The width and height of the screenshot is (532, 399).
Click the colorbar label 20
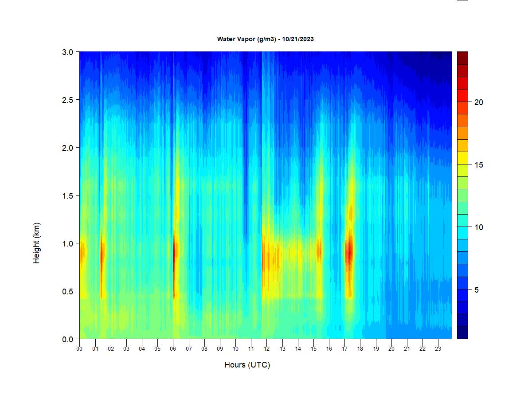pos(478,102)
